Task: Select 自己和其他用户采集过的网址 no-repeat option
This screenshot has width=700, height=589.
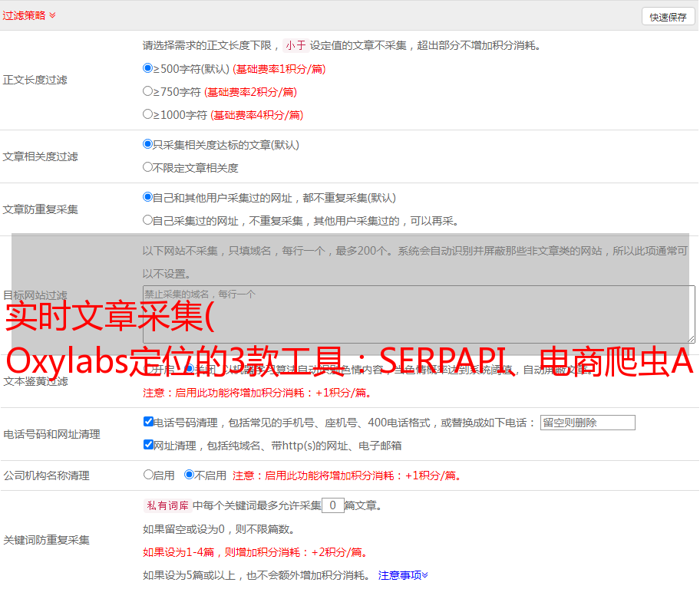Action: coord(148,197)
